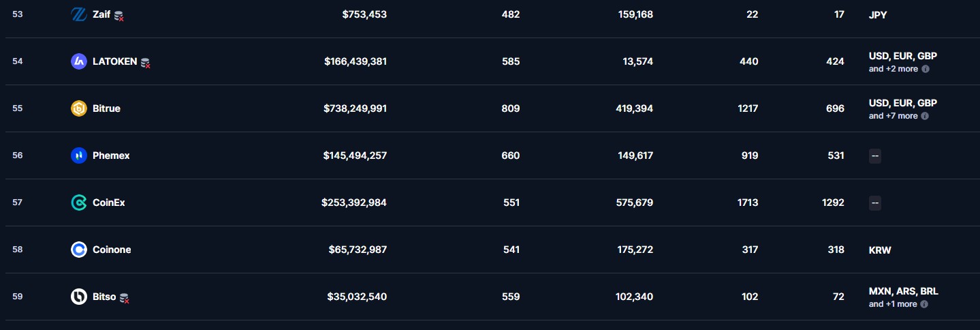Image resolution: width=980 pixels, height=330 pixels.
Task: Click the info icon next to Bitrue's +7 more
Action: pos(926,117)
